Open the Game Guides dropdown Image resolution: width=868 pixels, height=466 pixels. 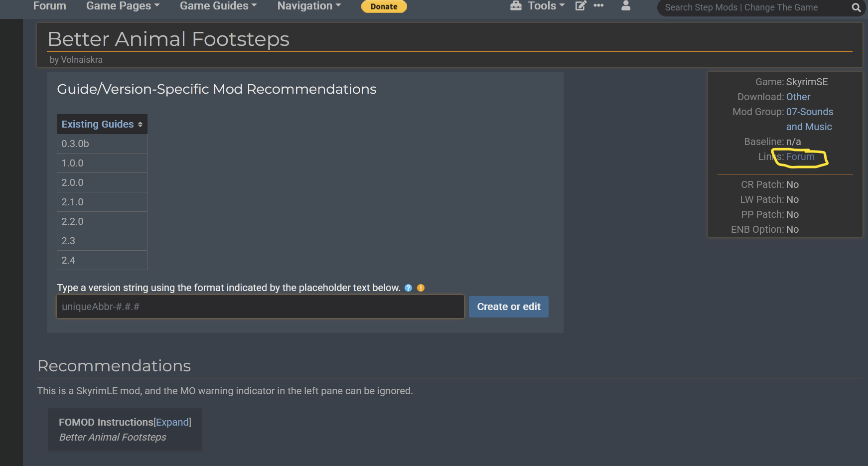pyautogui.click(x=218, y=6)
